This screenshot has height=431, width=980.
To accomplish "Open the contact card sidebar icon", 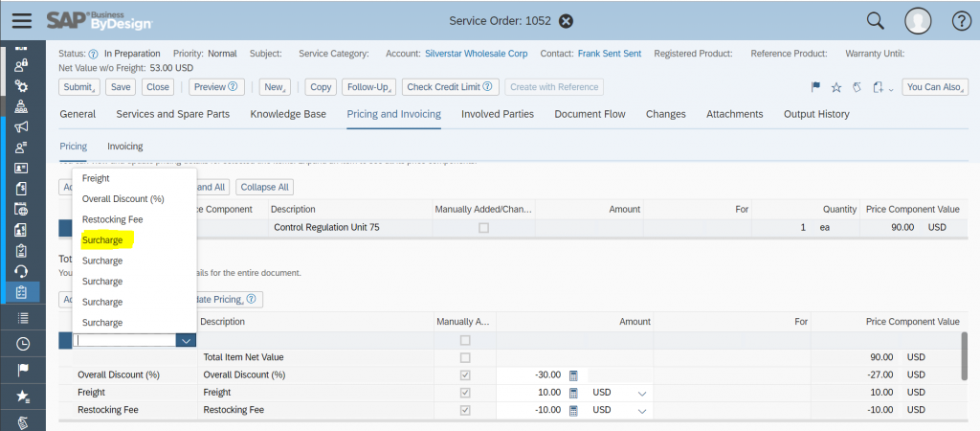I will (21, 169).
